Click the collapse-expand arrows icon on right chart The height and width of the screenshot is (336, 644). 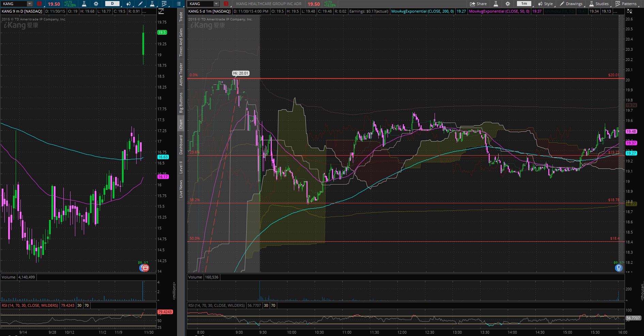629,11
